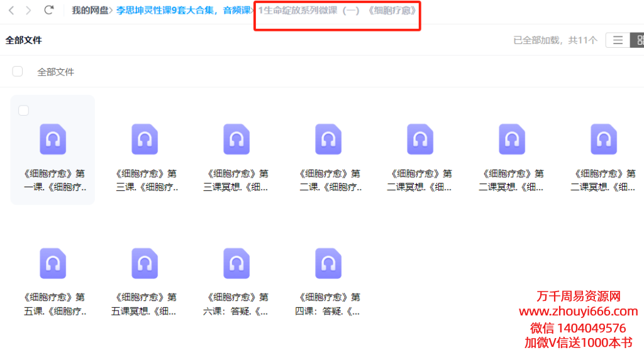Select the 第三课冥想 audio file icon

point(236,139)
